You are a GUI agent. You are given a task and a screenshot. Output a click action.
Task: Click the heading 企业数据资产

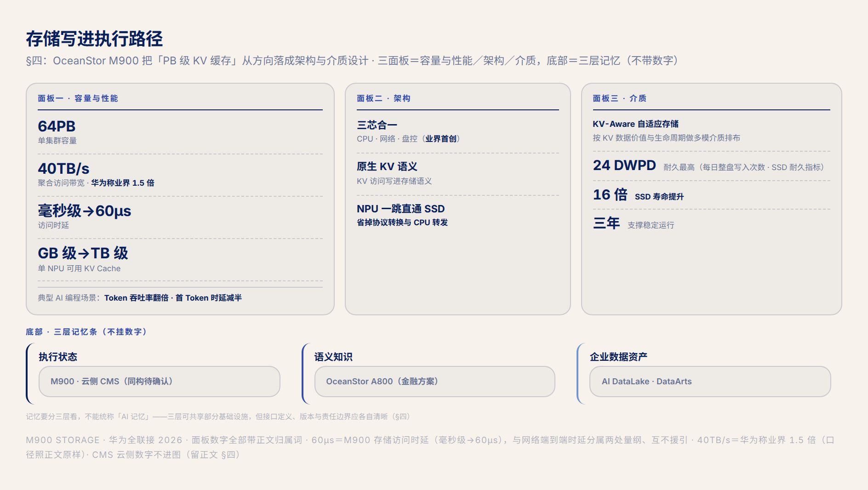618,357
